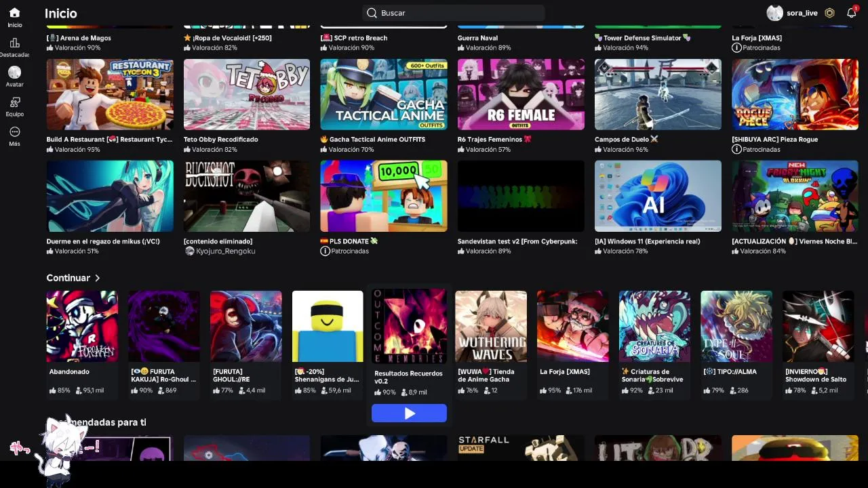Click the ¡Ropa de Vocaloid! title
The width and height of the screenshot is (868, 488).
point(228,38)
